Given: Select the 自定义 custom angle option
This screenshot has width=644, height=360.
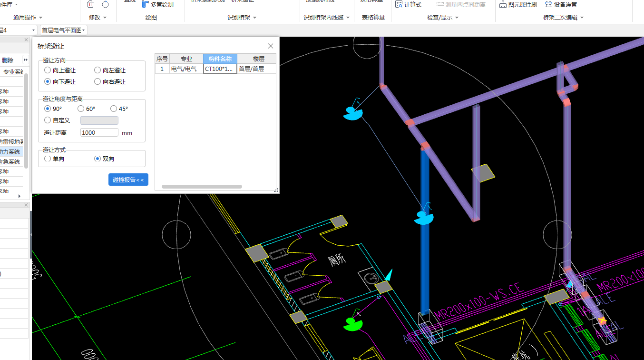Looking at the screenshot, I should point(57,120).
